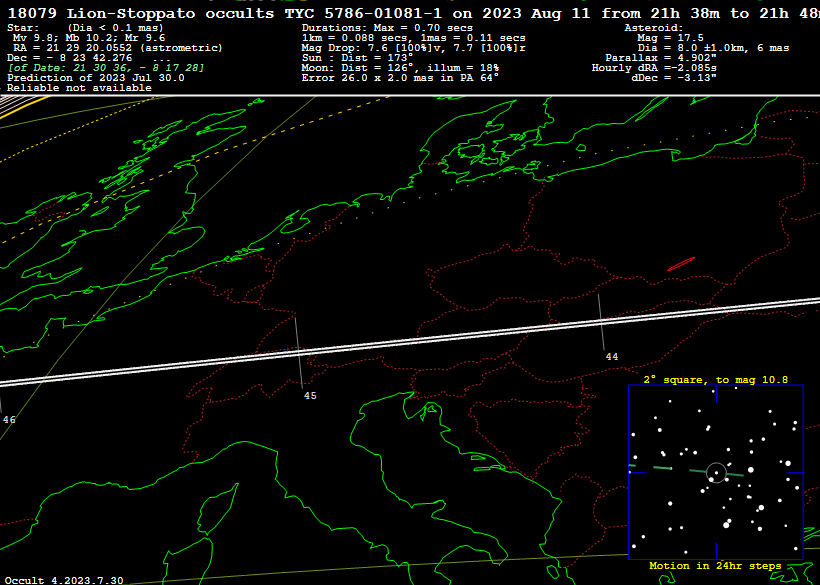This screenshot has height=585, width=820.
Task: Click the '45' minute marker label
Action: [310, 396]
